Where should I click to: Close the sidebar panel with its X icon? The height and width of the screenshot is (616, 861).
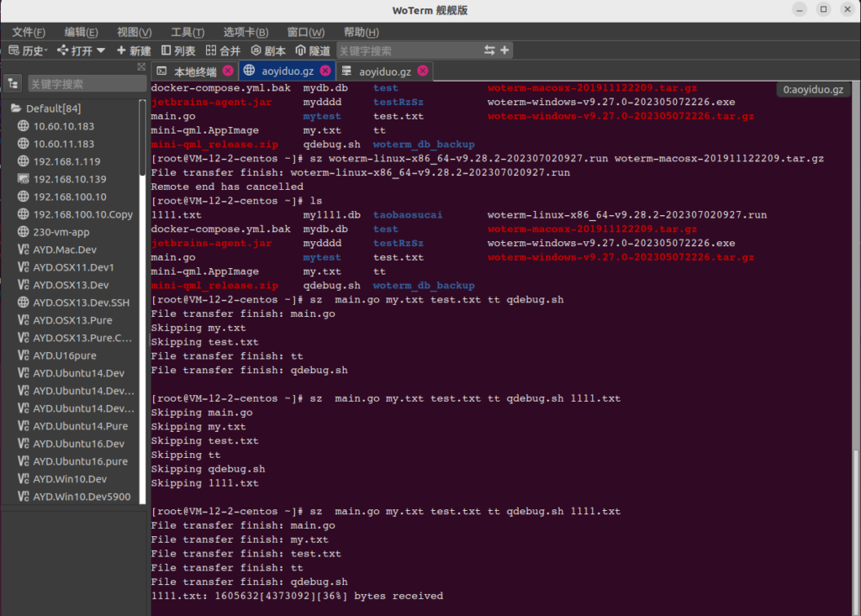pos(141,67)
